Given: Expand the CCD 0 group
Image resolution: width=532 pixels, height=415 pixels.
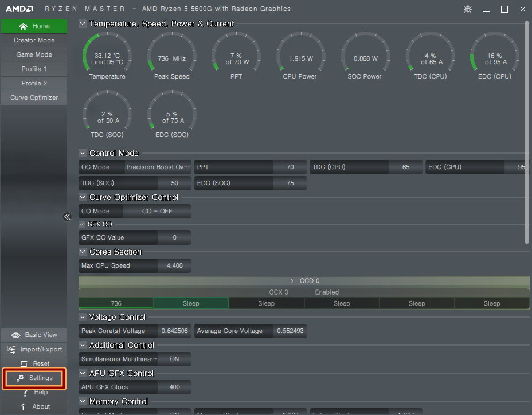Looking at the screenshot, I should [292, 281].
